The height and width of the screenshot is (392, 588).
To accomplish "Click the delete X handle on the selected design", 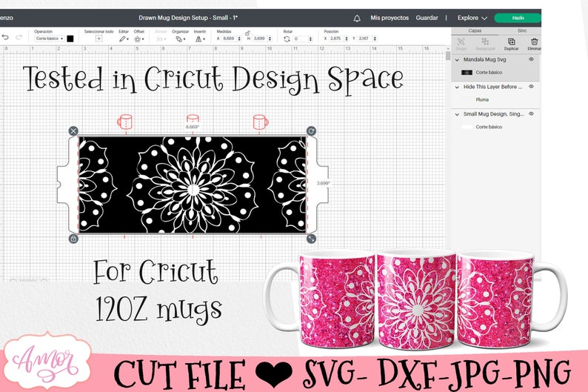I will point(73,130).
